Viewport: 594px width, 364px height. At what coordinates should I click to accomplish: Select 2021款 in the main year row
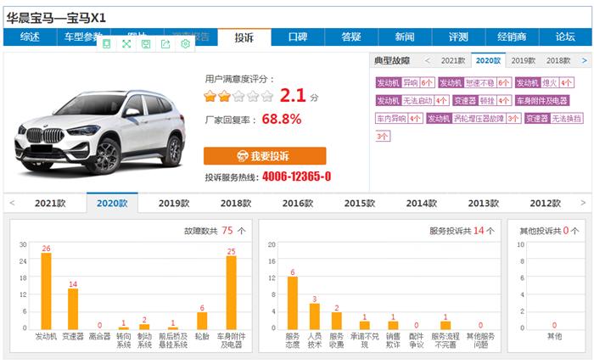tap(50, 204)
